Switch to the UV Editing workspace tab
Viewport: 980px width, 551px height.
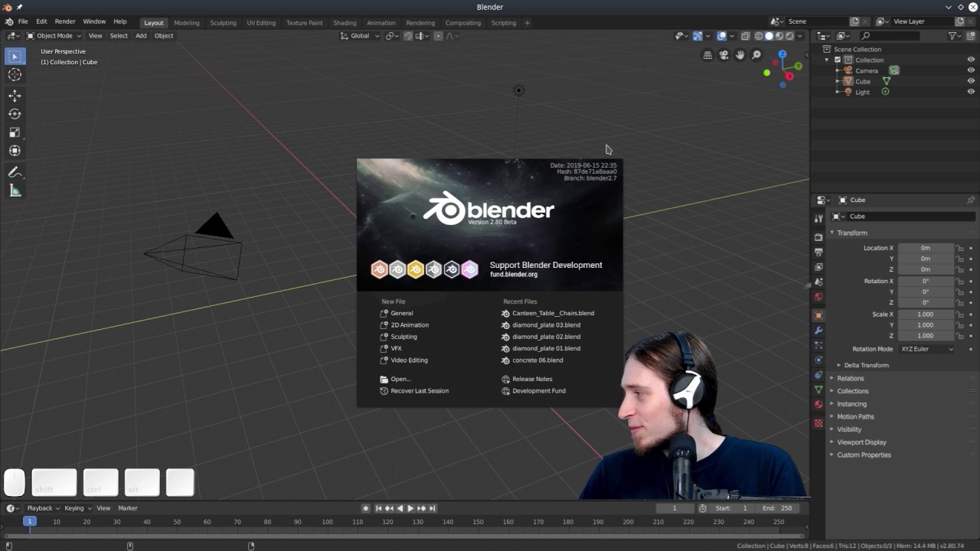click(x=261, y=23)
